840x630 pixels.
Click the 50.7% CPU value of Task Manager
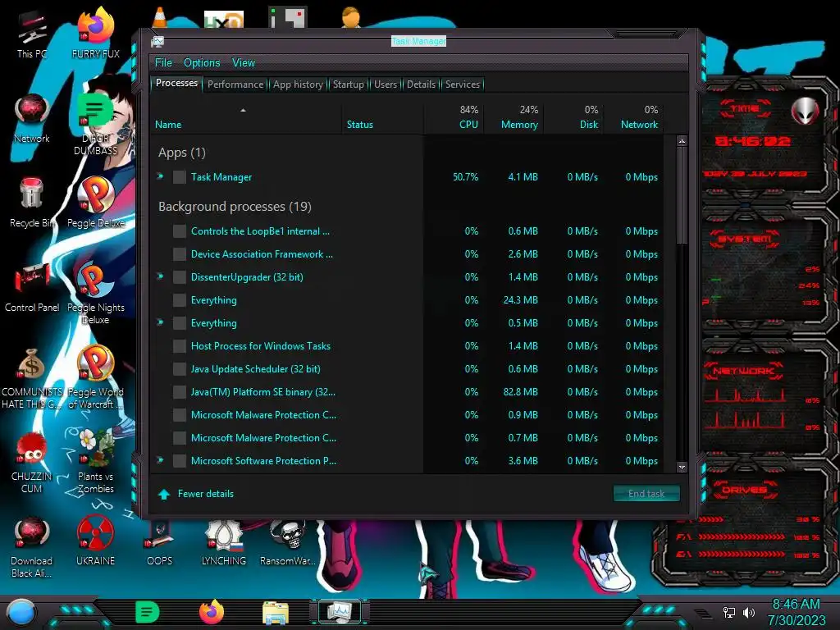click(466, 177)
